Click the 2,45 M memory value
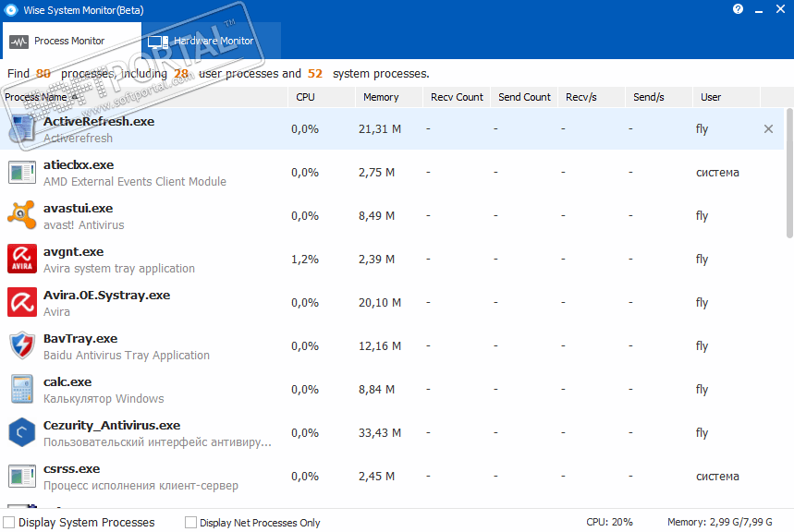Viewport: 794px width, 532px height. tap(376, 477)
